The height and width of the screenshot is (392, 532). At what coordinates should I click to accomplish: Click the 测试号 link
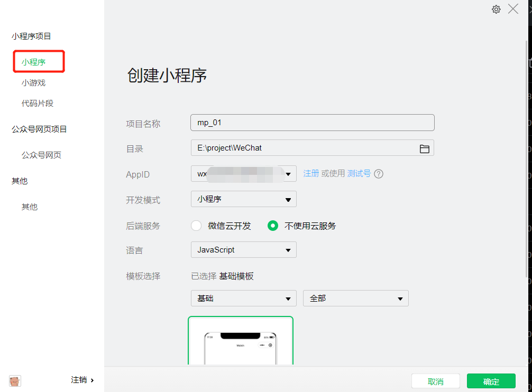[359, 173]
